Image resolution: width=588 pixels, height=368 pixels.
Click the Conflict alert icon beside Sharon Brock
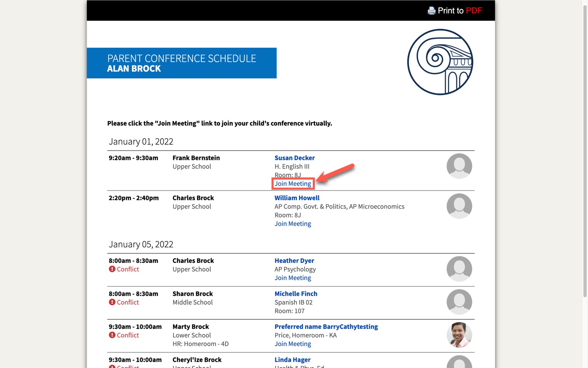coord(112,302)
